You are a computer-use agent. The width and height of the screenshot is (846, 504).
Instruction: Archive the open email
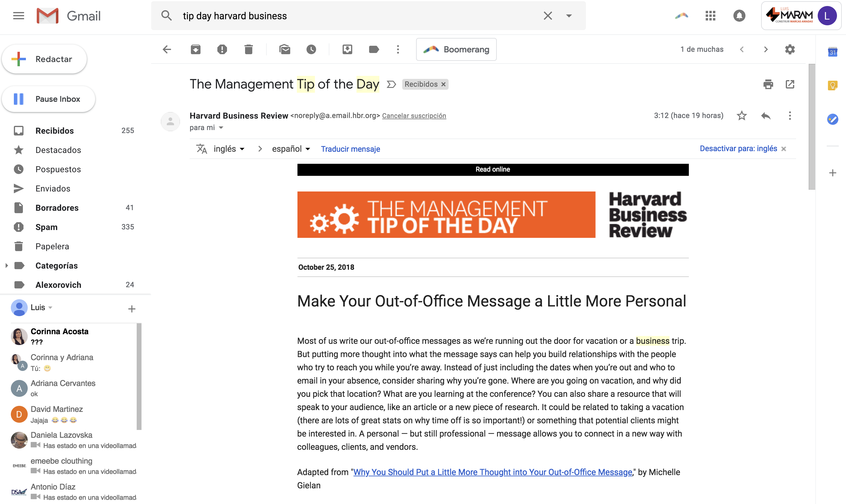(x=196, y=49)
